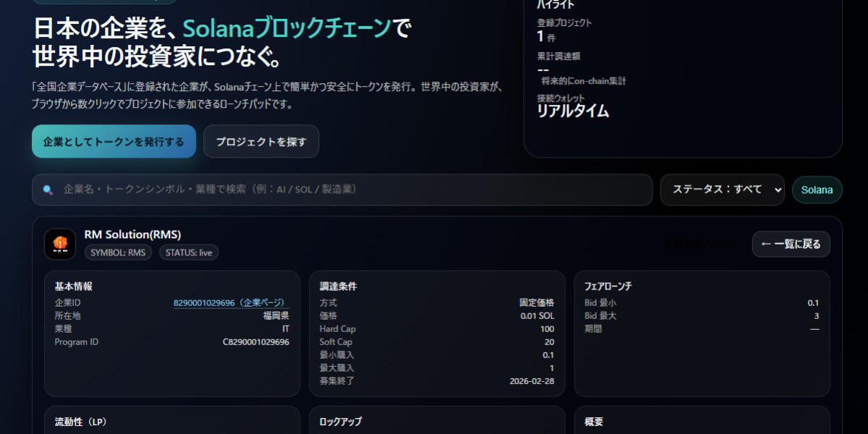
Task: Click end date 2026-02-28
Action: pyautogui.click(x=532, y=381)
